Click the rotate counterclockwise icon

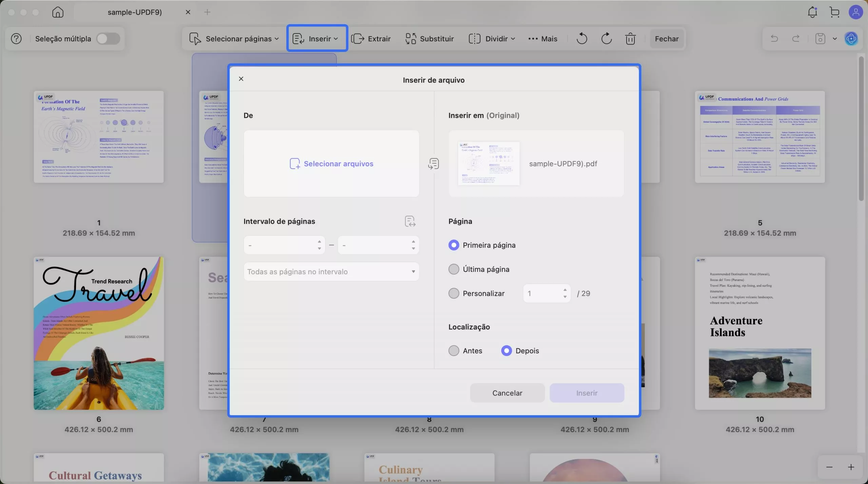(581, 39)
